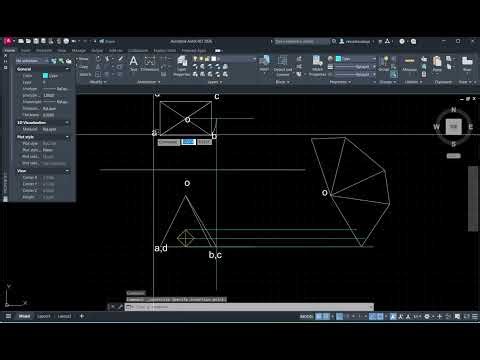Click the vertical scrollbar on the right side

pyautogui.click(x=473, y=198)
